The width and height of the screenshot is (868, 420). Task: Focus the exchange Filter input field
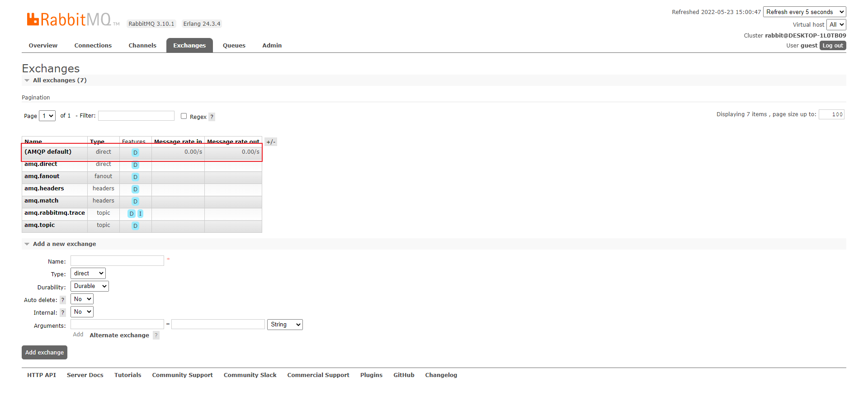coord(136,116)
